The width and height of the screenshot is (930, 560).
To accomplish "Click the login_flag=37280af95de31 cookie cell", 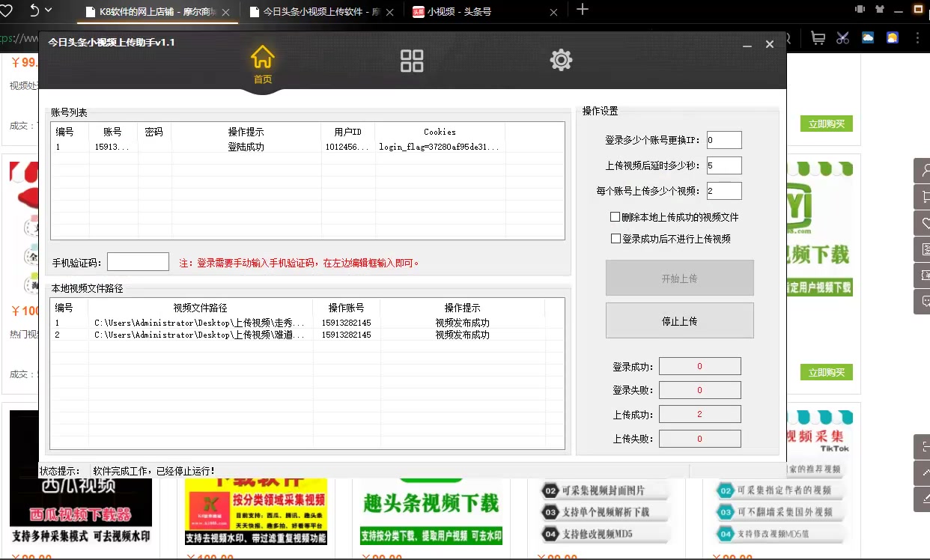I will (440, 147).
